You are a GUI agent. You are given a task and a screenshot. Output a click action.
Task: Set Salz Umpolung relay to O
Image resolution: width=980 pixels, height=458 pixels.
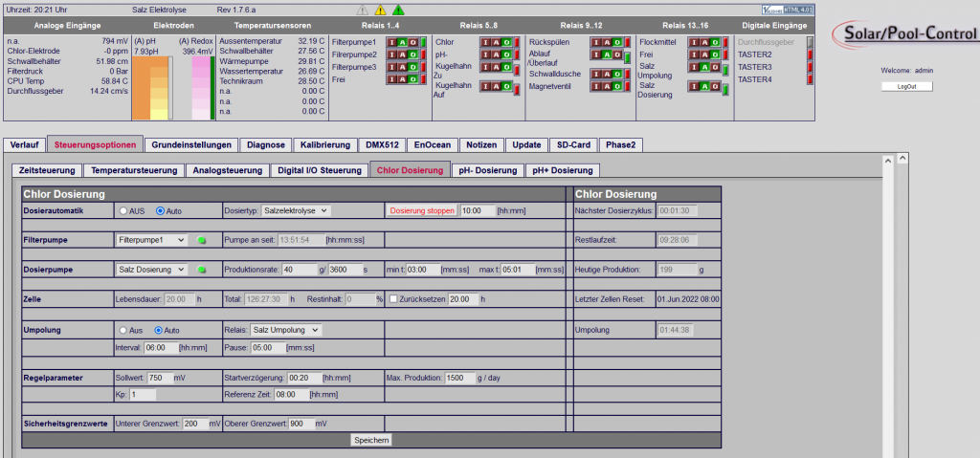(x=715, y=67)
